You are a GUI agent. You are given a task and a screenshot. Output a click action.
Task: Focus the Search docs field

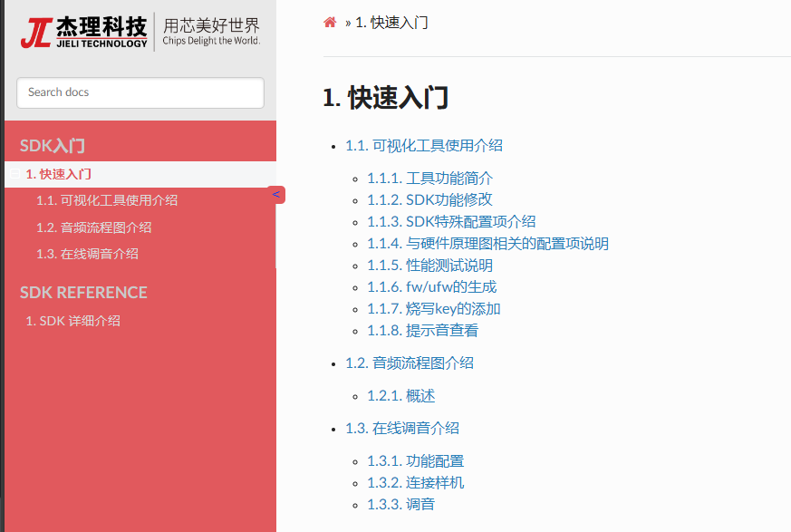(x=140, y=92)
